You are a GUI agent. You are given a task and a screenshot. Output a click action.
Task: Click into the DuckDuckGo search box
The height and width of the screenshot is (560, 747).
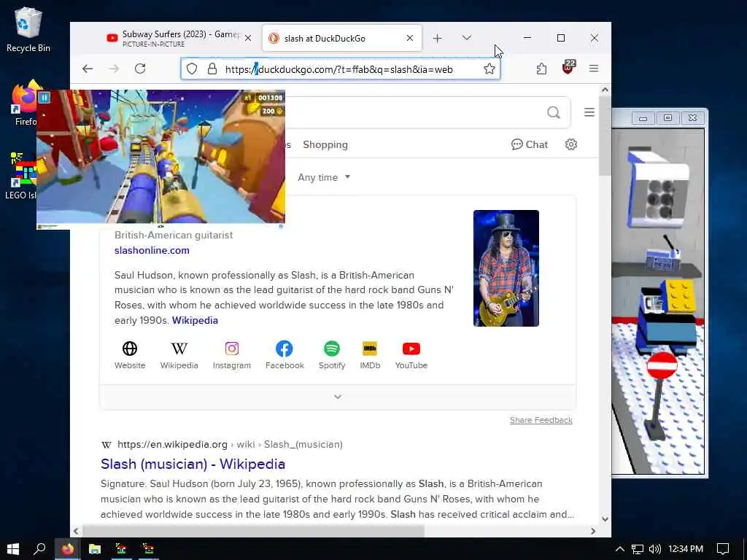click(x=414, y=112)
